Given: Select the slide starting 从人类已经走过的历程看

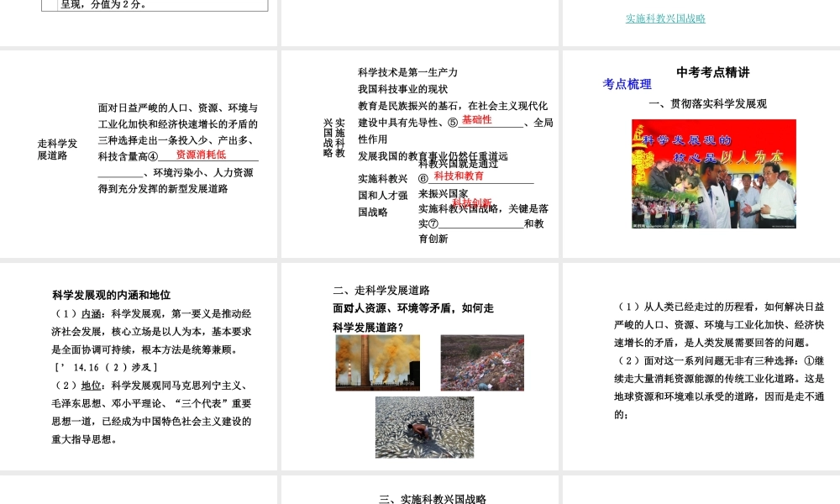Looking at the screenshot, I should click(x=701, y=367).
